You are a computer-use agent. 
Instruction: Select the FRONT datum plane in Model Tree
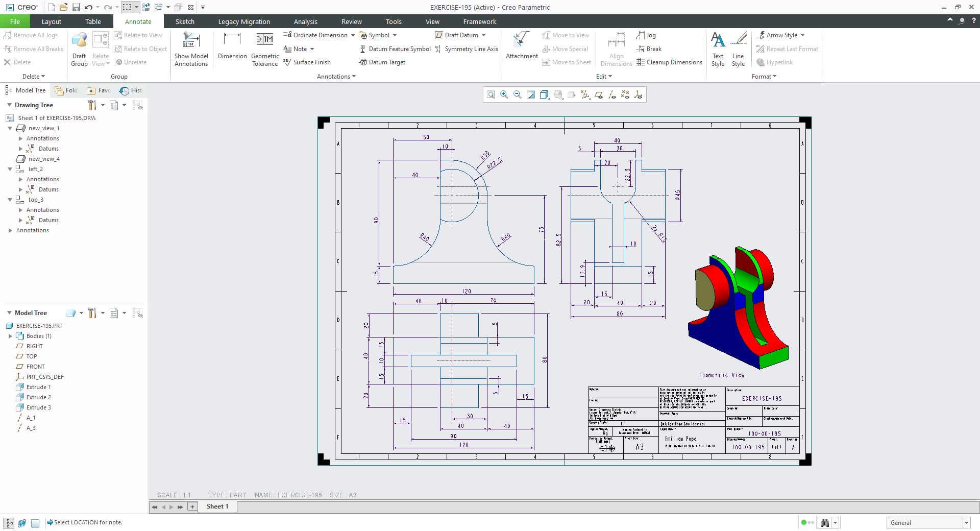pyautogui.click(x=31, y=367)
